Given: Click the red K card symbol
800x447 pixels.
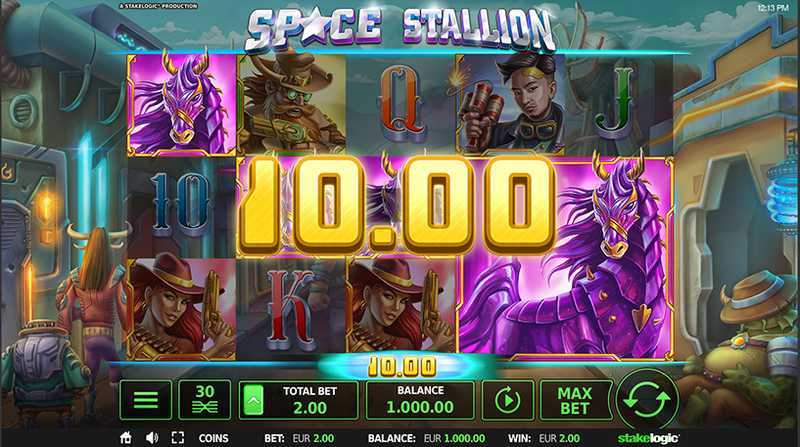Looking at the screenshot, I should (291, 306).
